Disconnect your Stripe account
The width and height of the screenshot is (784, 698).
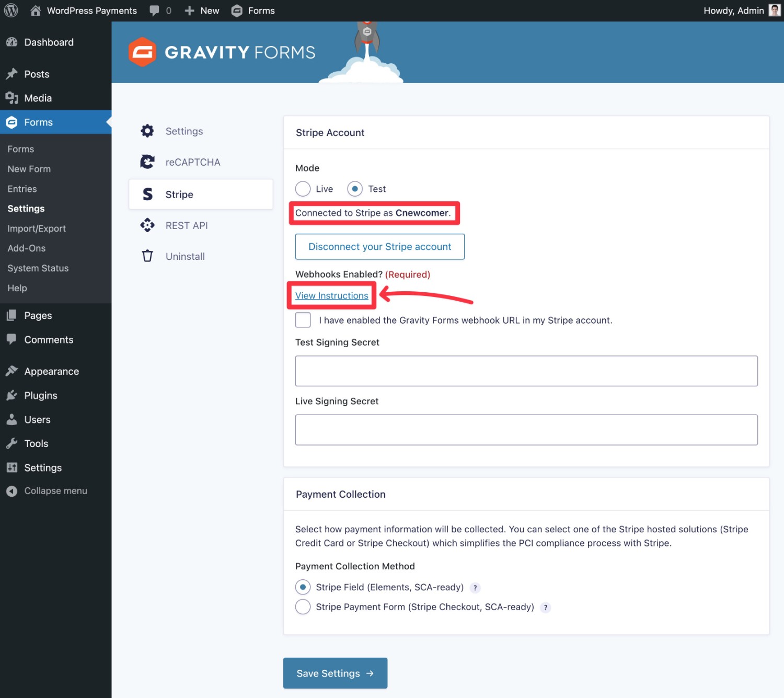tap(379, 246)
